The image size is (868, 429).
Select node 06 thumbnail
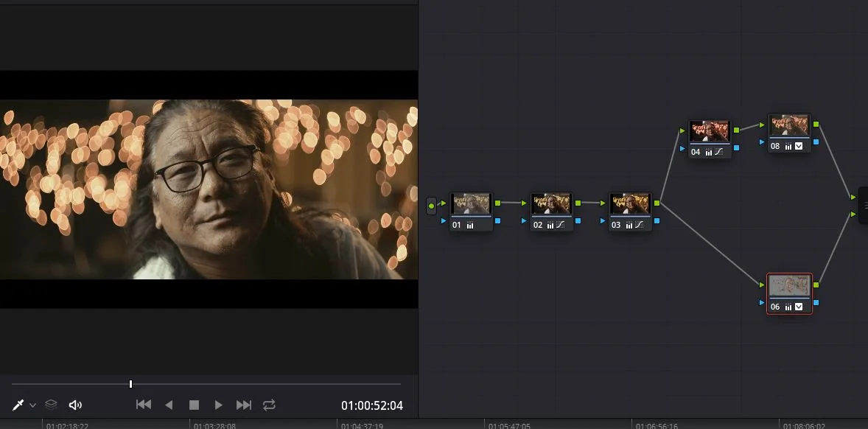[x=789, y=285]
